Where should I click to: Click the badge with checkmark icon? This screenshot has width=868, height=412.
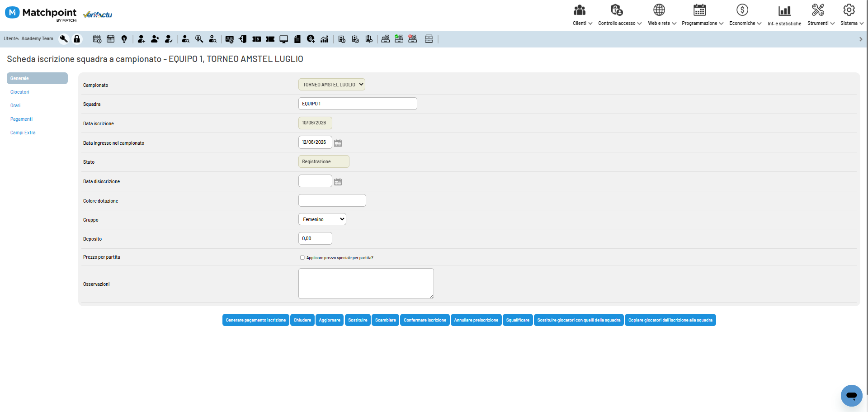(x=355, y=39)
